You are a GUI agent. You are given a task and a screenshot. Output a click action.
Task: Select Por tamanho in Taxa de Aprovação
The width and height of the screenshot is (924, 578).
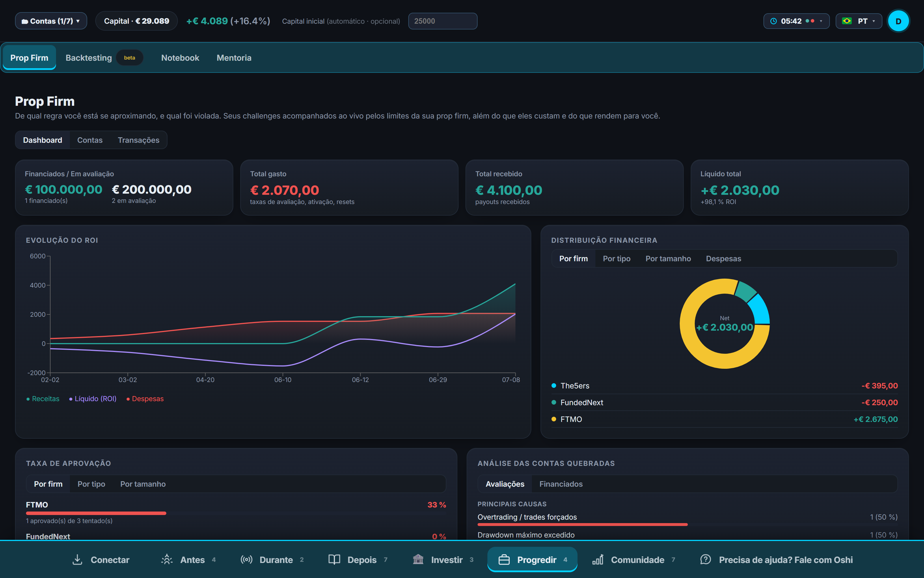tap(143, 484)
